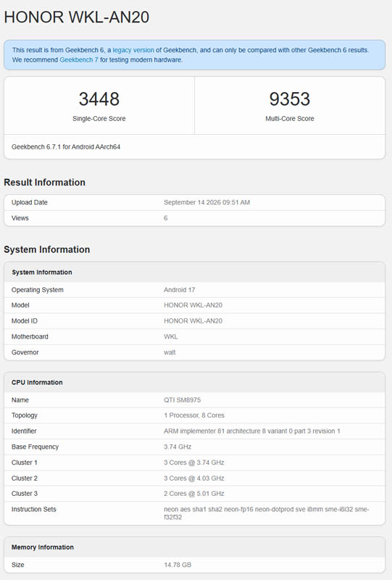Select the 'ARM implementer 81 architecture 8' identifier value
The width and height of the screenshot is (392, 580).
coord(252,431)
